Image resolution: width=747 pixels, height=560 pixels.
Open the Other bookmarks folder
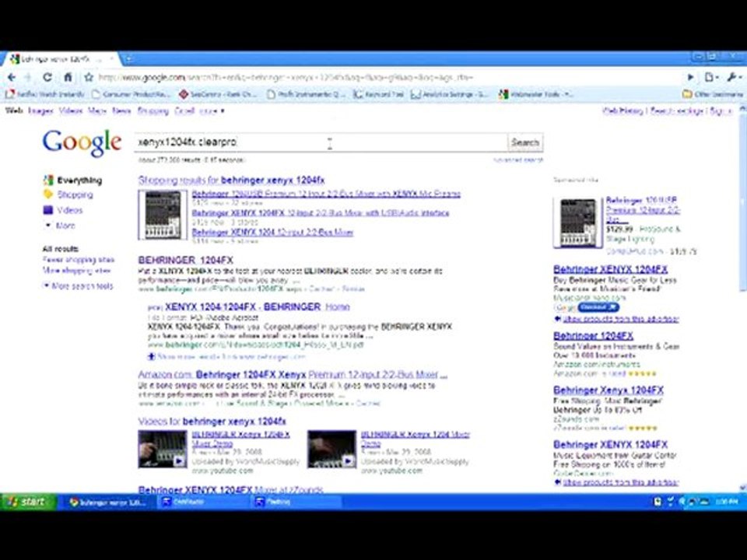tap(713, 94)
